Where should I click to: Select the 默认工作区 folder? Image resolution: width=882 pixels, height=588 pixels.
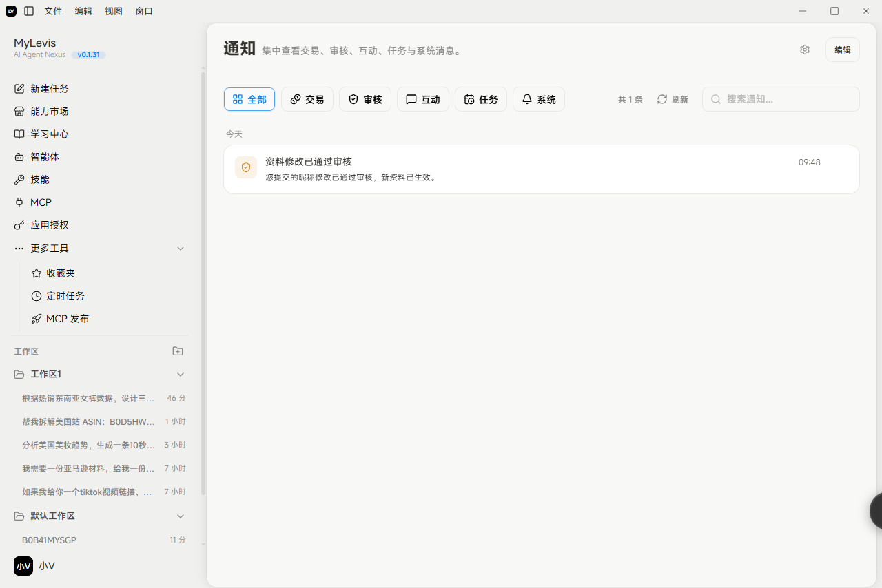[x=101, y=516]
